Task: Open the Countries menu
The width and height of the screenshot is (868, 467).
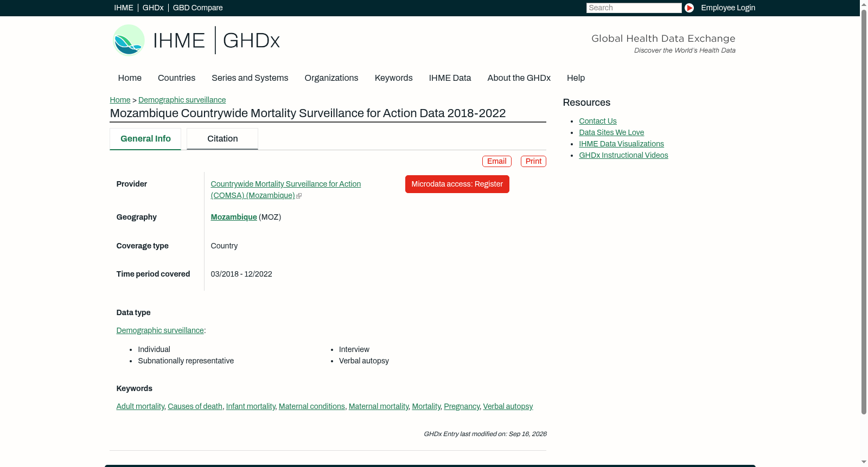Action: (176, 78)
